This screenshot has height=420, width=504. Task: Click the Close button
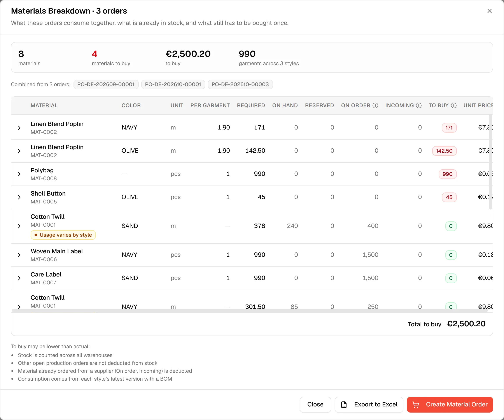click(315, 405)
